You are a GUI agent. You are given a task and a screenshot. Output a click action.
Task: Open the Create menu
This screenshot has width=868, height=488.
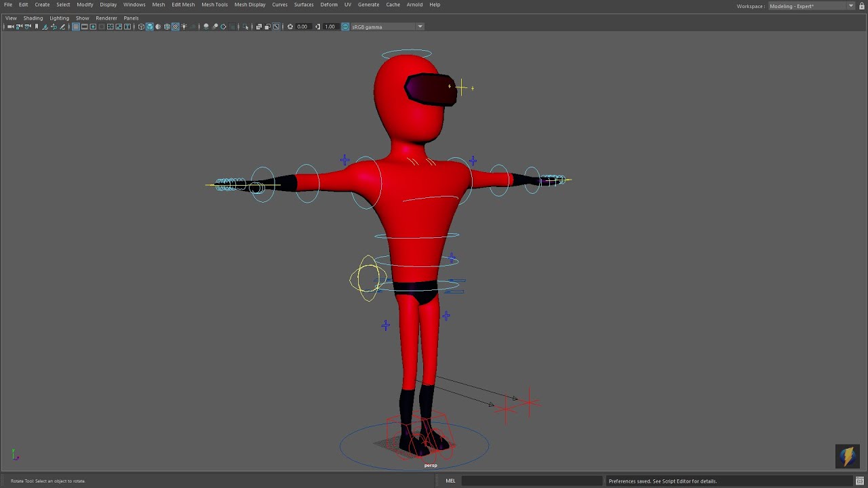click(42, 5)
